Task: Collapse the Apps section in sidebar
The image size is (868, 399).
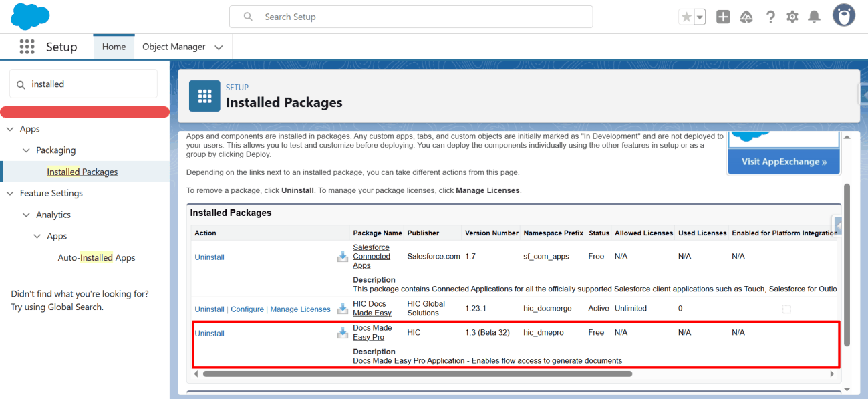Action: pyautogui.click(x=10, y=129)
